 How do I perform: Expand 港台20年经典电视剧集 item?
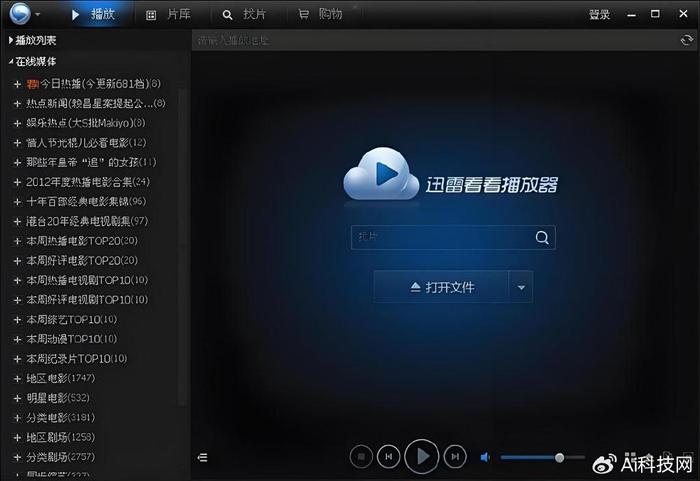(x=17, y=222)
